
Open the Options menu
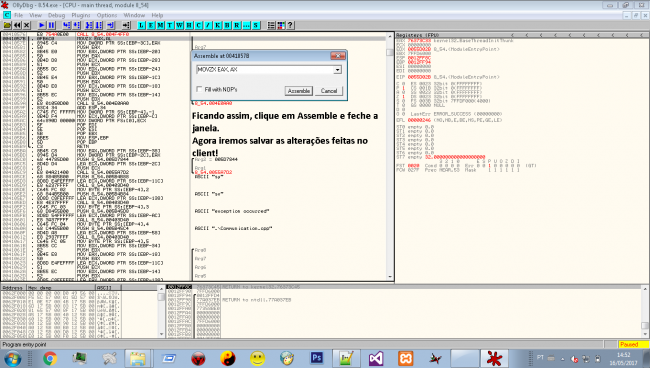pyautogui.click(x=107, y=15)
